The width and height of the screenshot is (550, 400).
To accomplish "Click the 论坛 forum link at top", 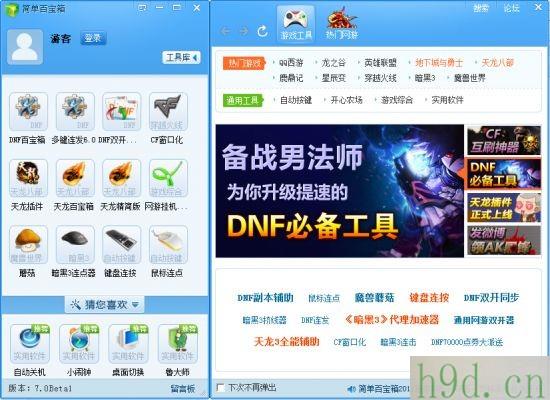I will [511, 8].
